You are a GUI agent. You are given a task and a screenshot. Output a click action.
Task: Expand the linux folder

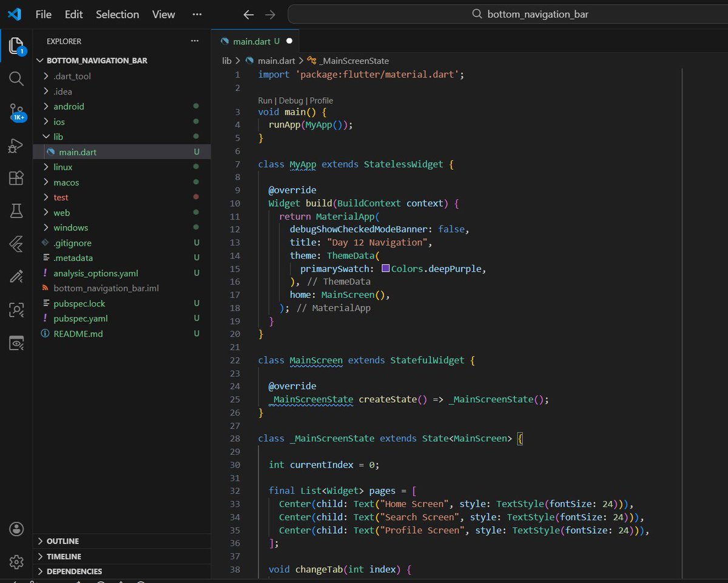pyautogui.click(x=63, y=167)
